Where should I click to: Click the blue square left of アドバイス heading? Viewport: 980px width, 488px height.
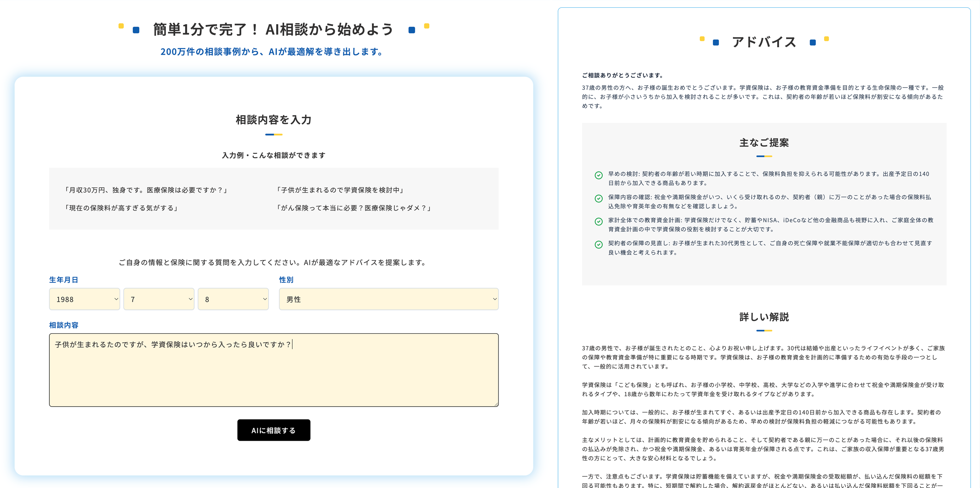(716, 42)
